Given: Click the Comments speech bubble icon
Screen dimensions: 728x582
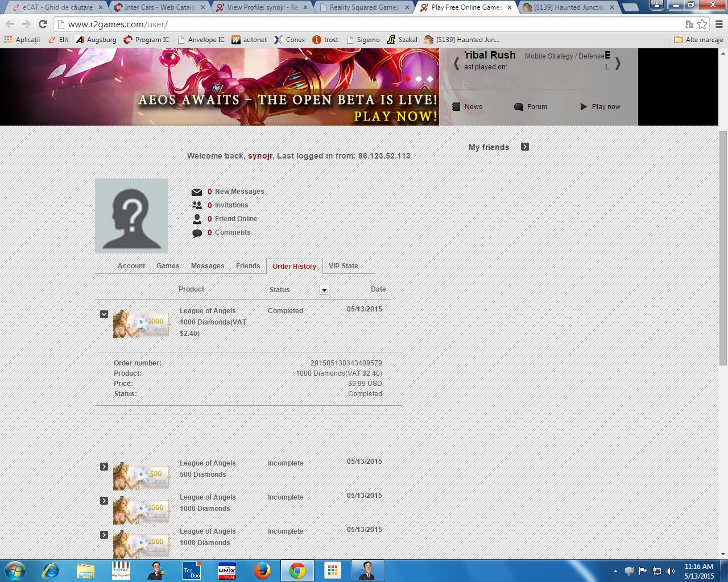Looking at the screenshot, I should pyautogui.click(x=197, y=233).
